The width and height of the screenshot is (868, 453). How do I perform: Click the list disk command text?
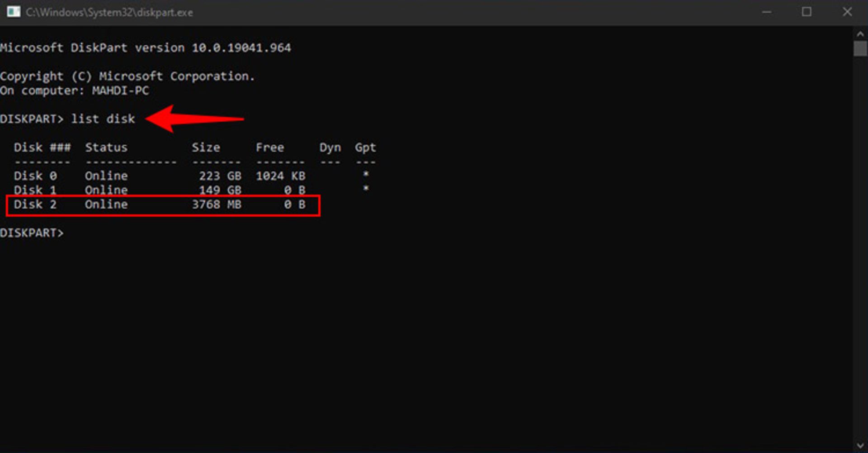[x=102, y=119]
